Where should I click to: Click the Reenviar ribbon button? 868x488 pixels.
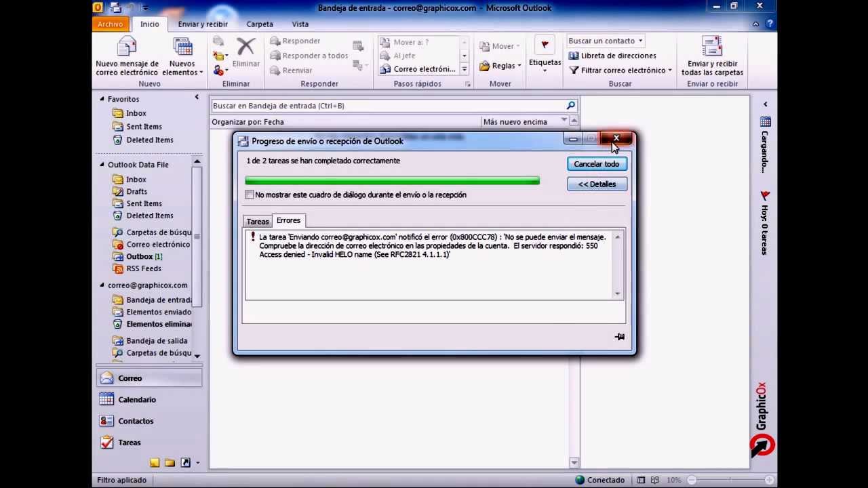(x=291, y=70)
